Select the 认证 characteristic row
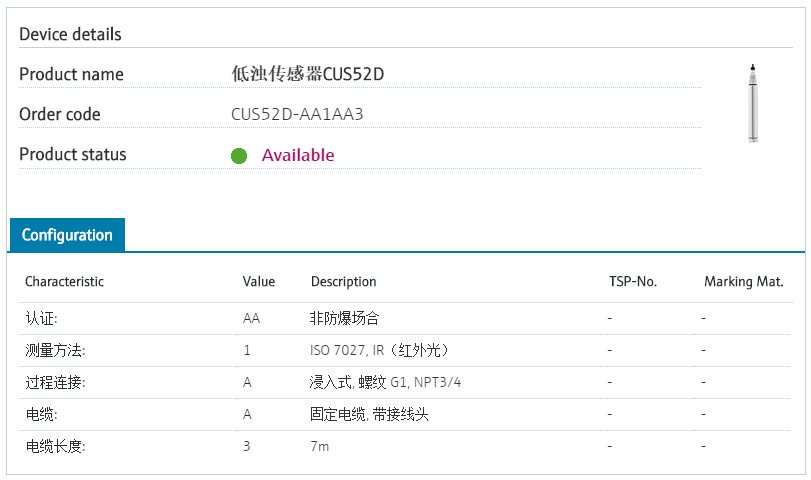Viewport: 811px width, 480px height. tap(42, 319)
